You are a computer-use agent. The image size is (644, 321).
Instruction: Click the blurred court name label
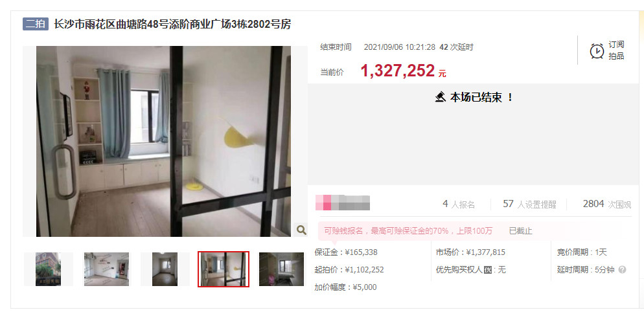pos(343,203)
